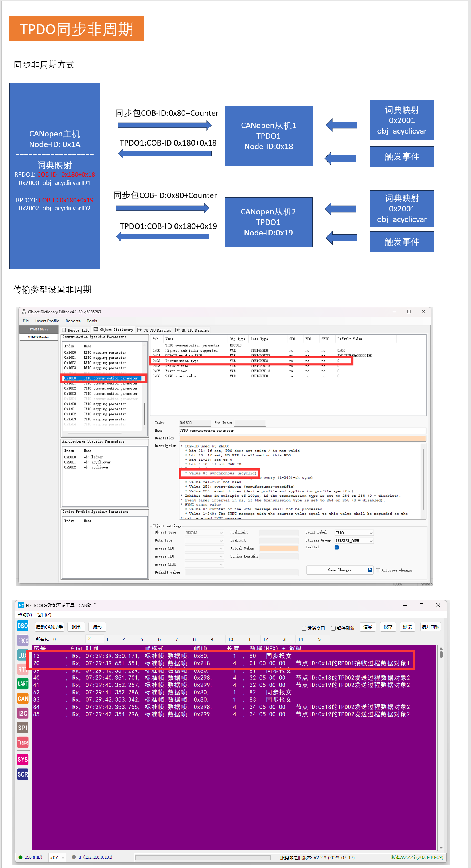Click the 清屏 button
471x868 pixels.
[368, 627]
